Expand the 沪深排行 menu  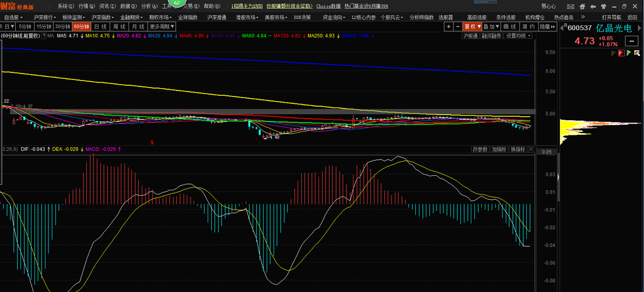(45, 18)
